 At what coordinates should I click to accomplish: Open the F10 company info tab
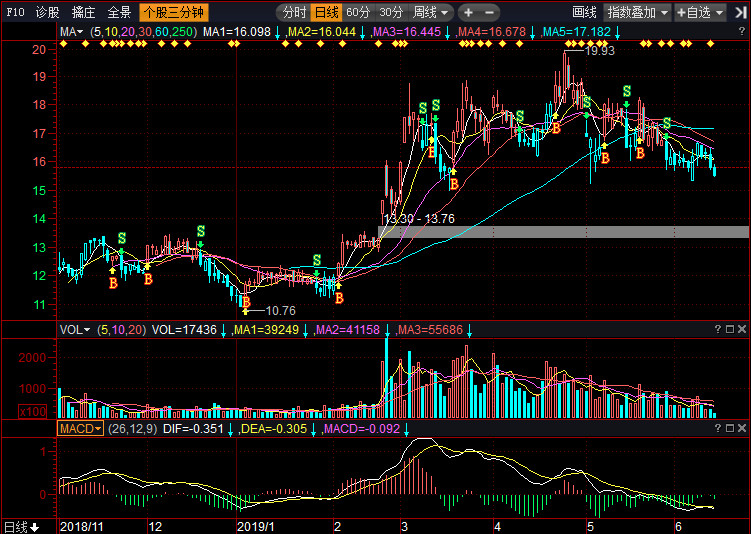pyautogui.click(x=15, y=13)
